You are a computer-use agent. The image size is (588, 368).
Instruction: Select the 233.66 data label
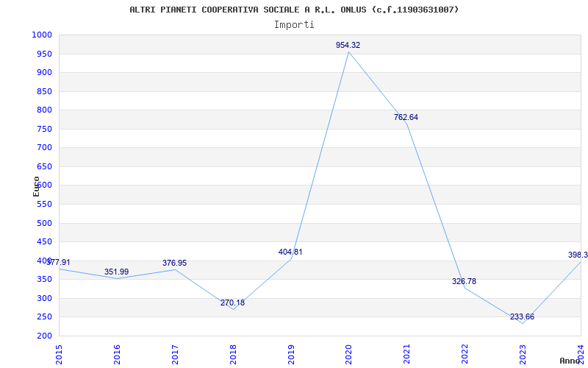(522, 316)
